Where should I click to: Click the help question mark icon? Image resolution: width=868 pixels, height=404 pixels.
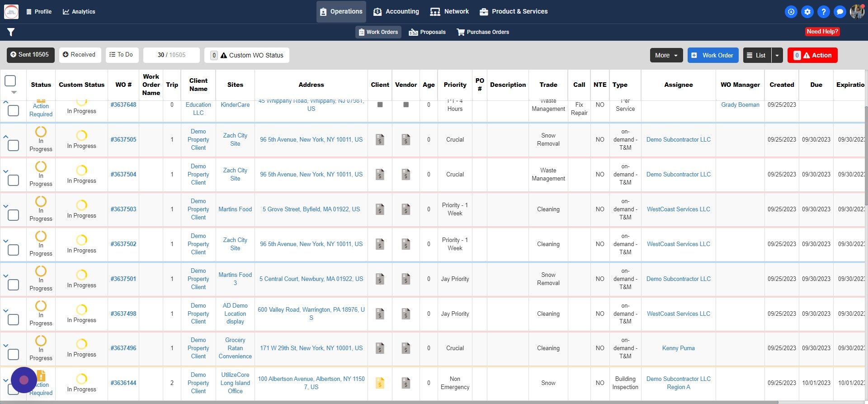(823, 12)
